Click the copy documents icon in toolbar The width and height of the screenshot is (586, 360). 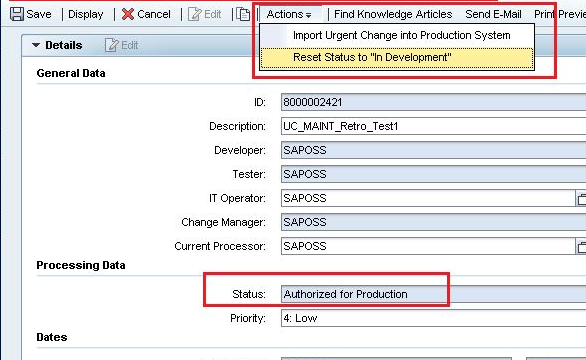tap(243, 14)
